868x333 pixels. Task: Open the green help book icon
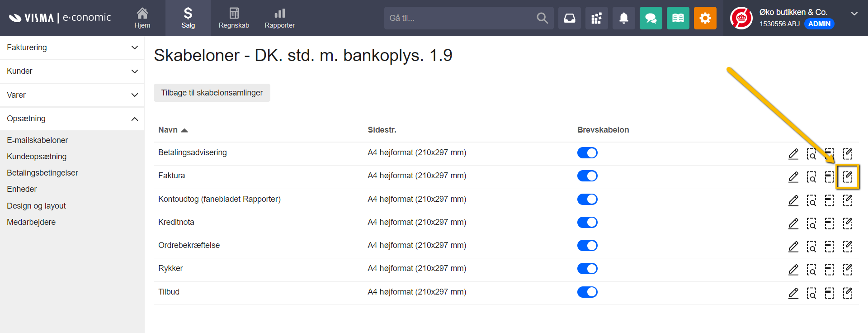coord(678,18)
